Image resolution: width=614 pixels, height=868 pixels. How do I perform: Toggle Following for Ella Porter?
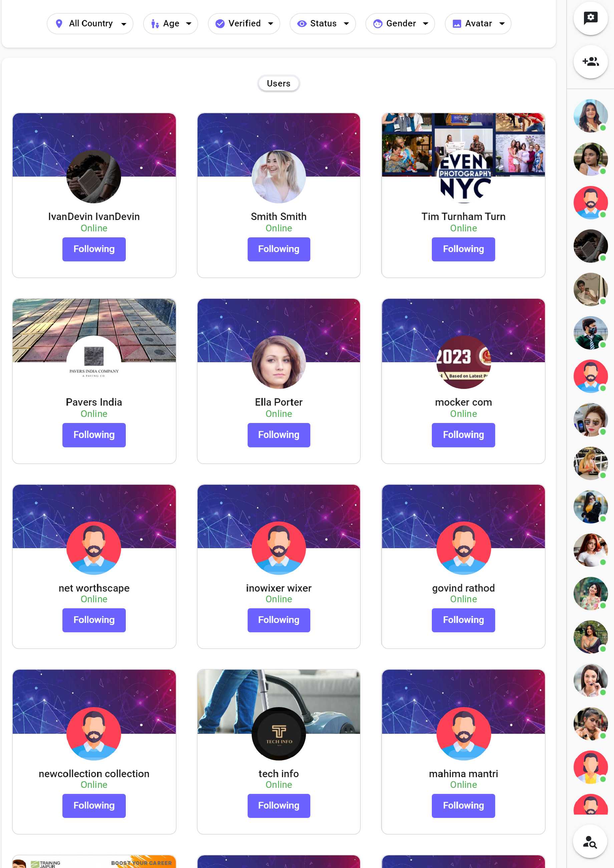[279, 435]
